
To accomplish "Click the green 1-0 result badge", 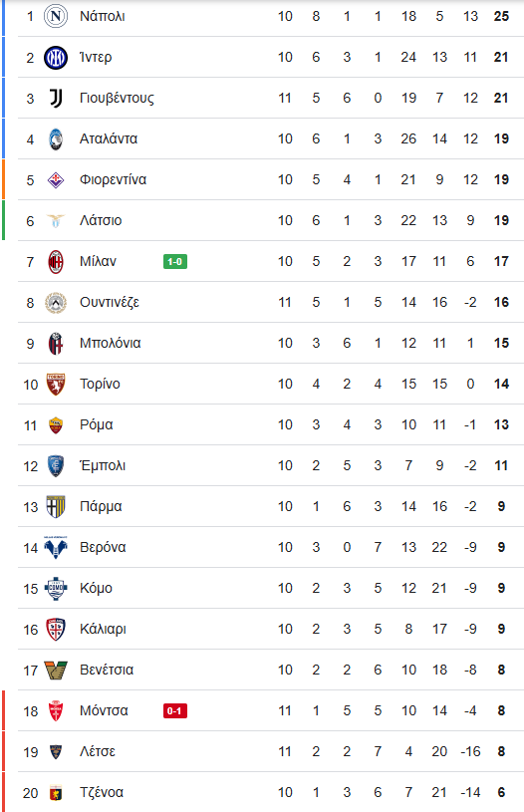I will click(x=175, y=261).
